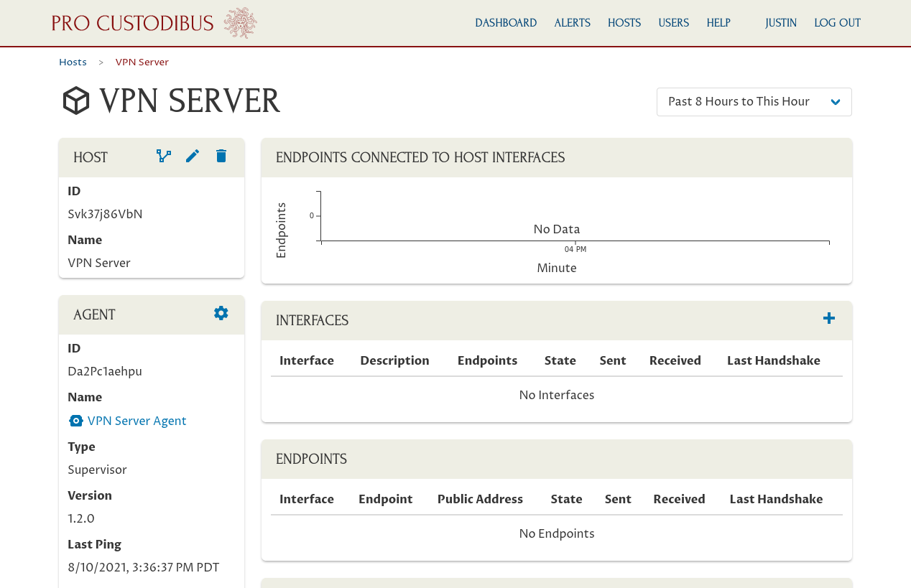
Task: Click the Pro Custodibus medusa logo icon
Action: click(x=240, y=23)
